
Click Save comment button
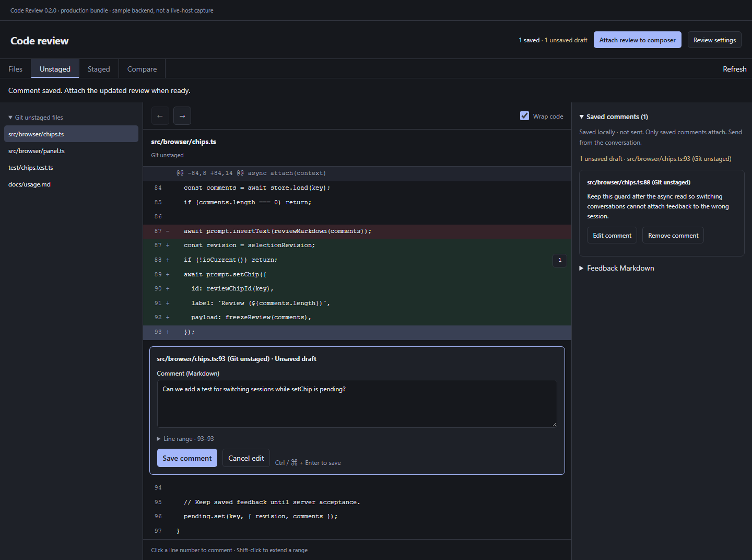pyautogui.click(x=187, y=458)
